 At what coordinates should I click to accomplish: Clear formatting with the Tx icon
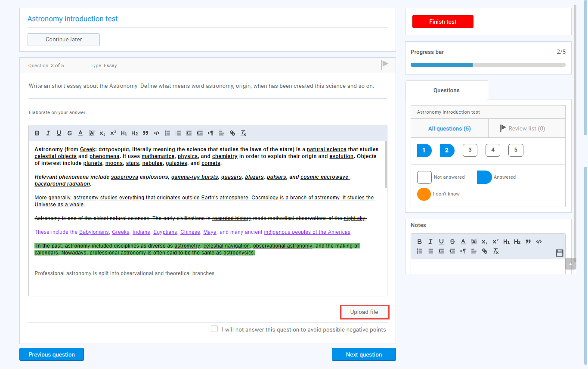pos(243,133)
